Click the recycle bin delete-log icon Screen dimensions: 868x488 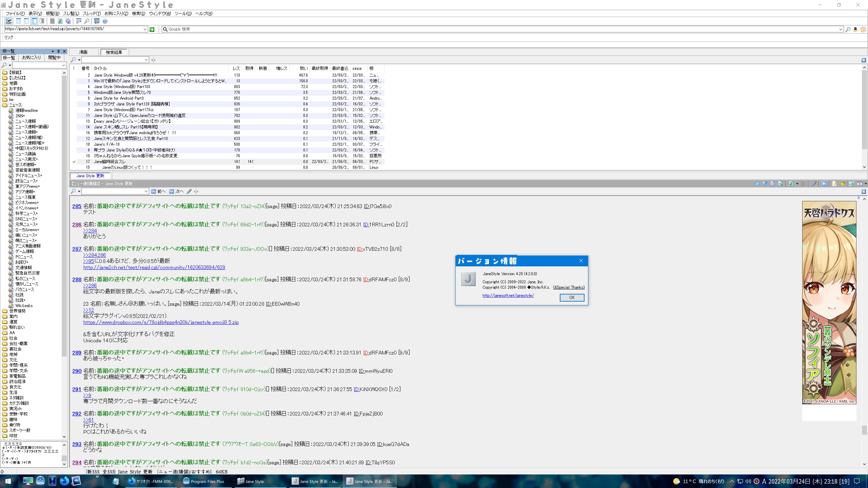point(851,184)
